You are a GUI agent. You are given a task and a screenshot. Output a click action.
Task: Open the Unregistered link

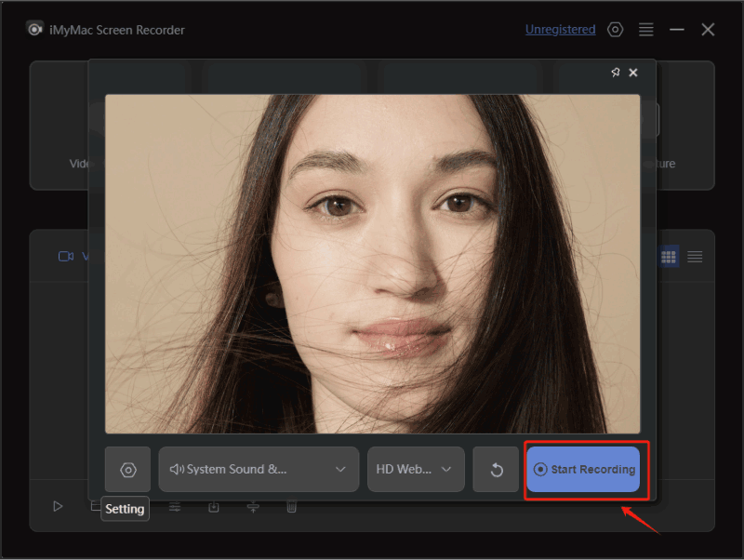pos(560,29)
